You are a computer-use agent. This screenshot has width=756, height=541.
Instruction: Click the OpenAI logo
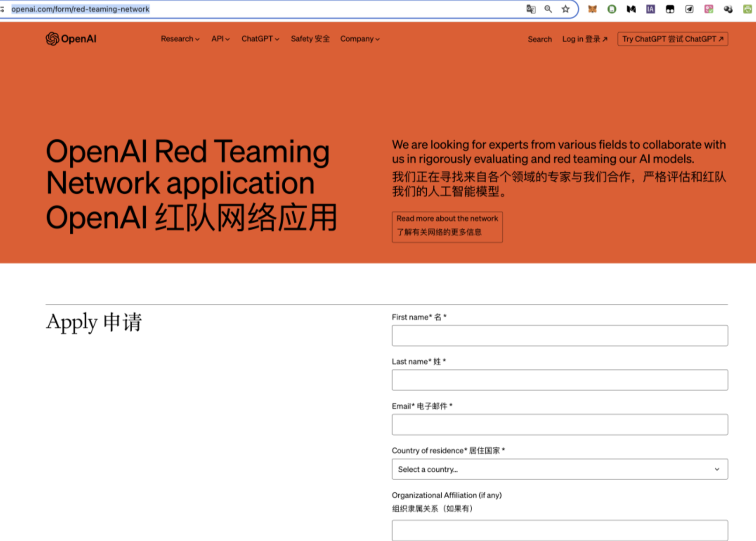click(x=71, y=39)
